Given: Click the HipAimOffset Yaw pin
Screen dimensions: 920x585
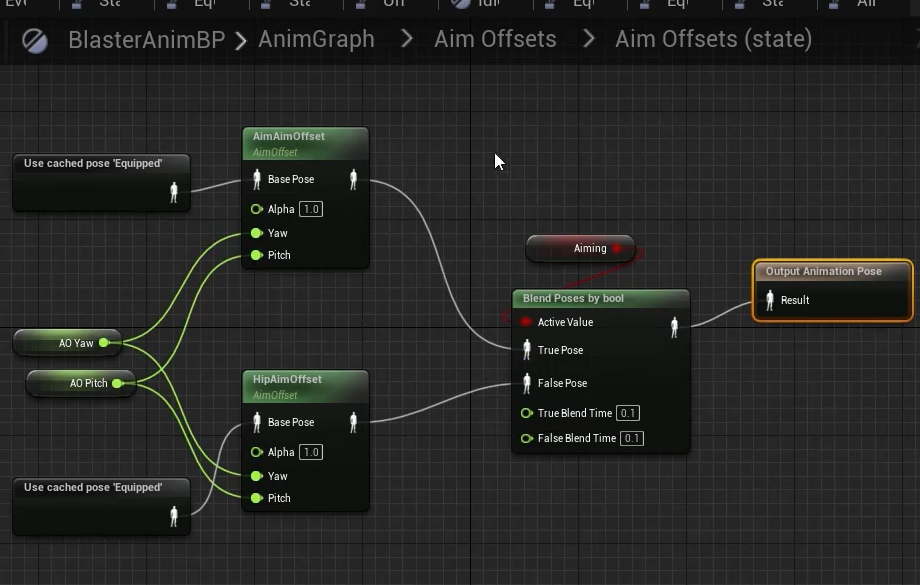Looking at the screenshot, I should pos(256,476).
